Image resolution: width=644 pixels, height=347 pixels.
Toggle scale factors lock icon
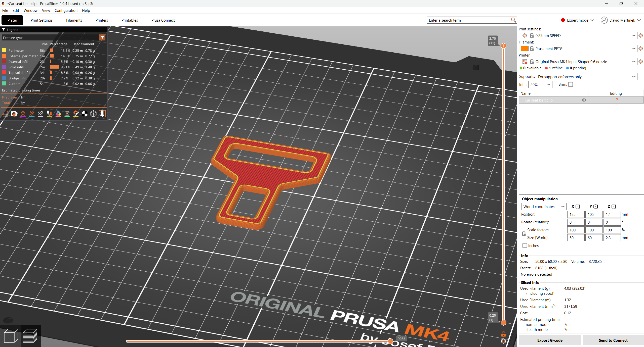[x=524, y=234]
